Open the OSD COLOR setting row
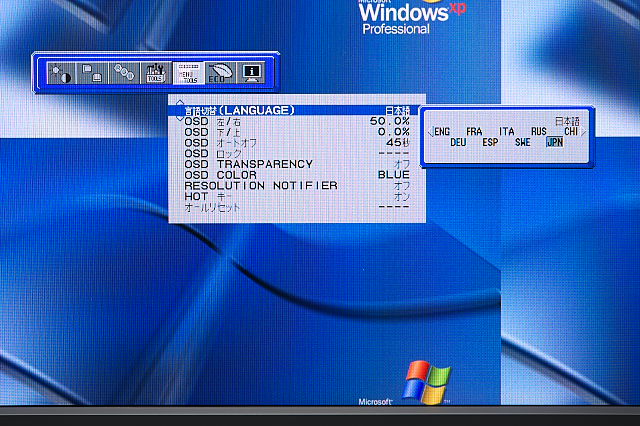The width and height of the screenshot is (640, 426). click(297, 175)
